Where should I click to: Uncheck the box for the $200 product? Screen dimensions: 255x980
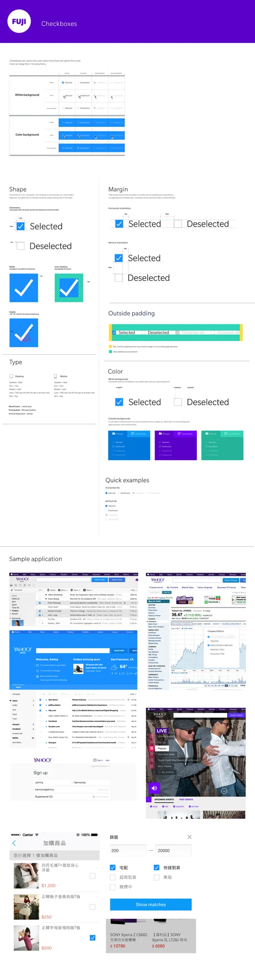(93, 938)
